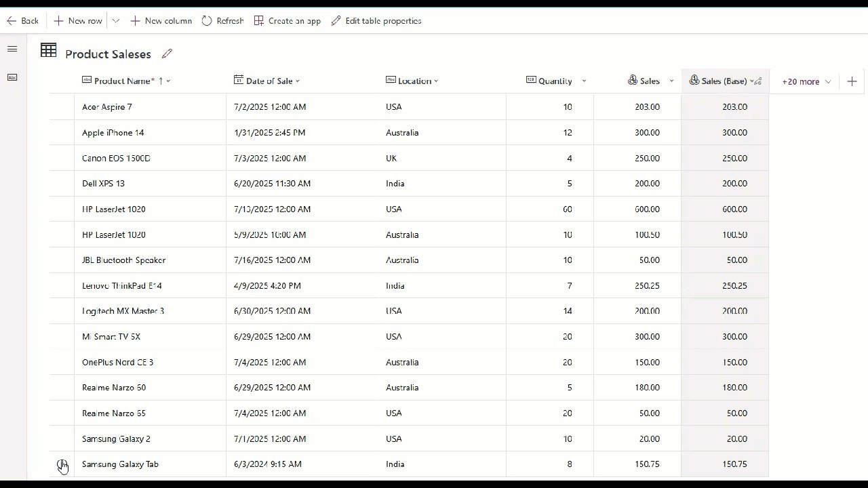
Task: Click the rename pencil next to Product Saleses
Action: coord(167,53)
